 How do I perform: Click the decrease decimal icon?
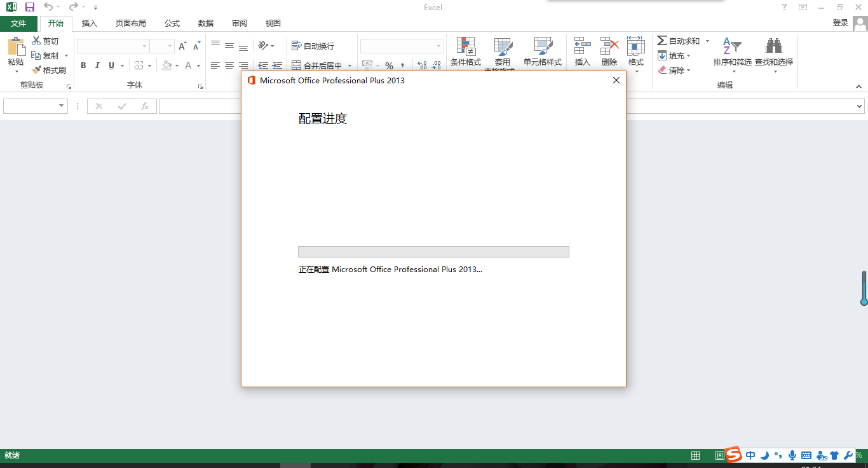tap(436, 65)
